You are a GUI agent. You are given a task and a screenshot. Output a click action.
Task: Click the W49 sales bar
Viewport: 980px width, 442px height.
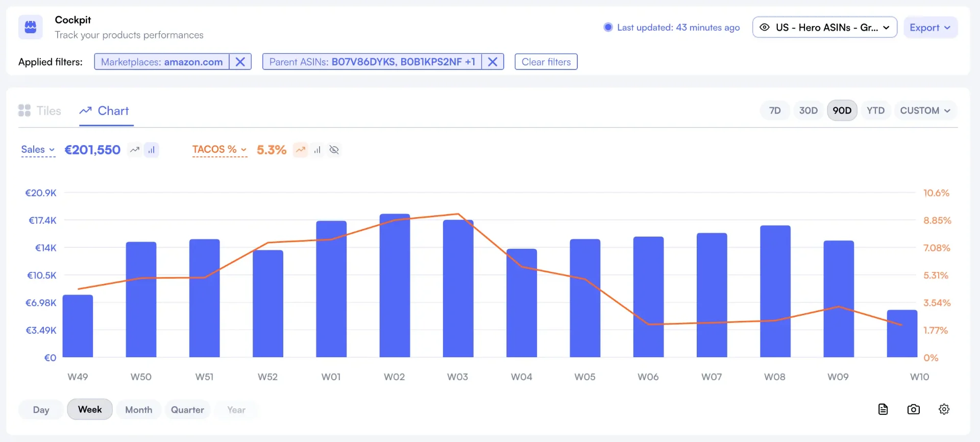(x=78, y=326)
